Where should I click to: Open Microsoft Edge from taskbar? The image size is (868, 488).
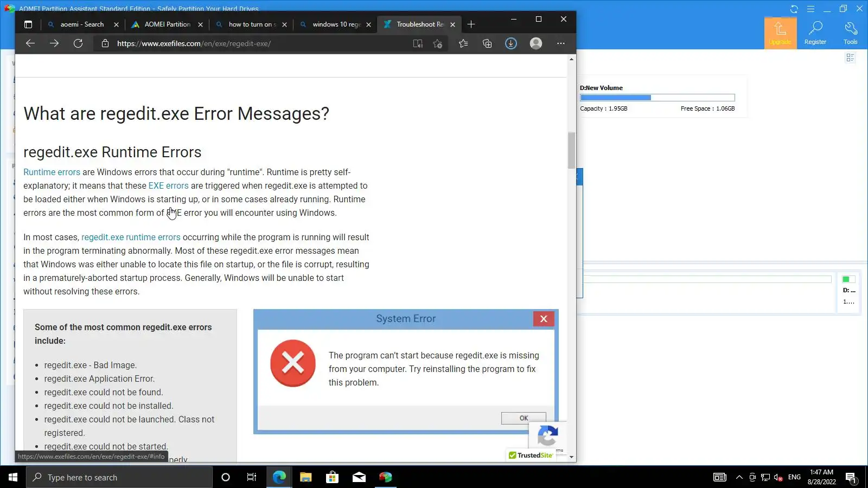tap(279, 477)
